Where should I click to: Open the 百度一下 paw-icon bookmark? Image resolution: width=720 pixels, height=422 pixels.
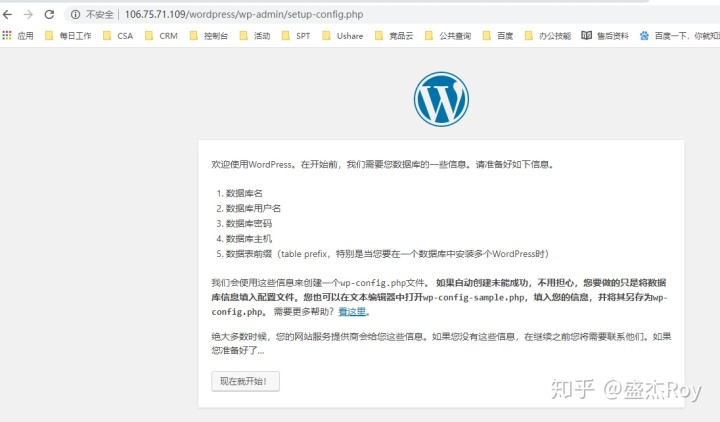(680, 36)
